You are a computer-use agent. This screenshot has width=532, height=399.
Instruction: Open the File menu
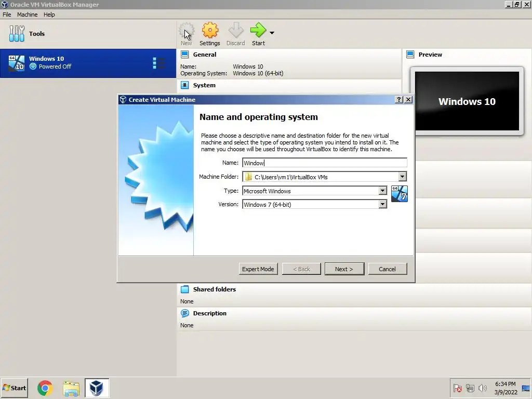tap(7, 15)
